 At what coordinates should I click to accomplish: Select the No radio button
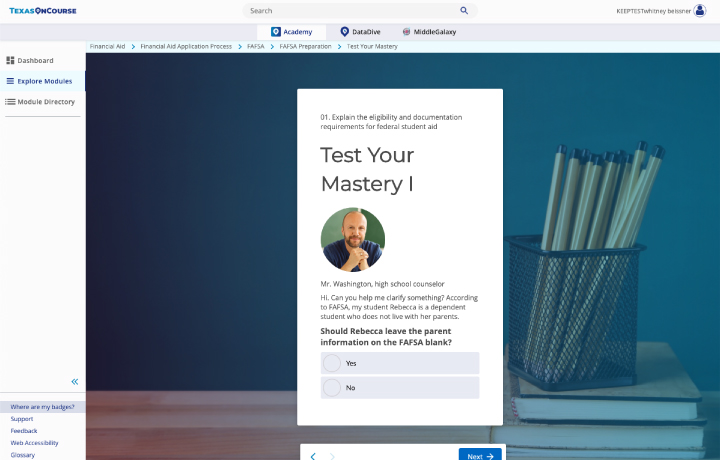pos(332,387)
